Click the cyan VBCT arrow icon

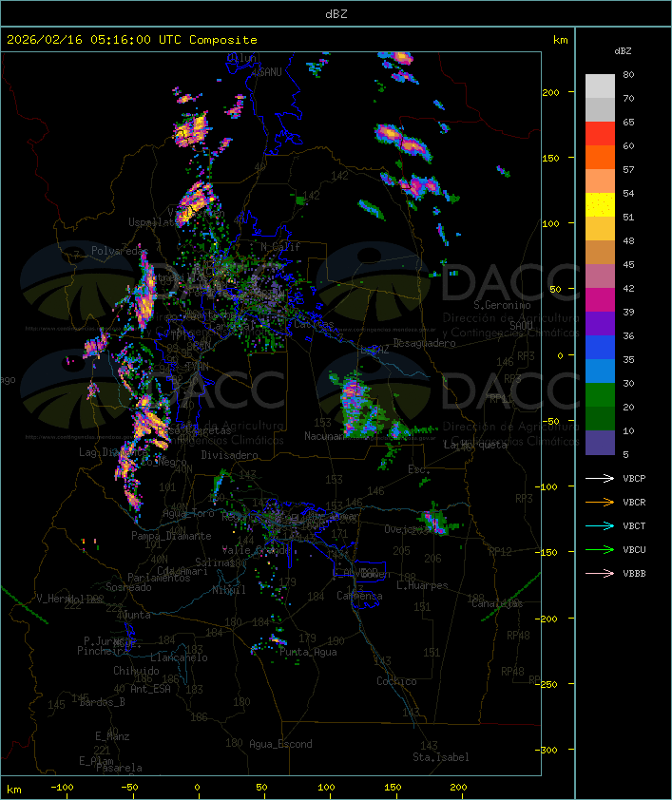(x=600, y=525)
